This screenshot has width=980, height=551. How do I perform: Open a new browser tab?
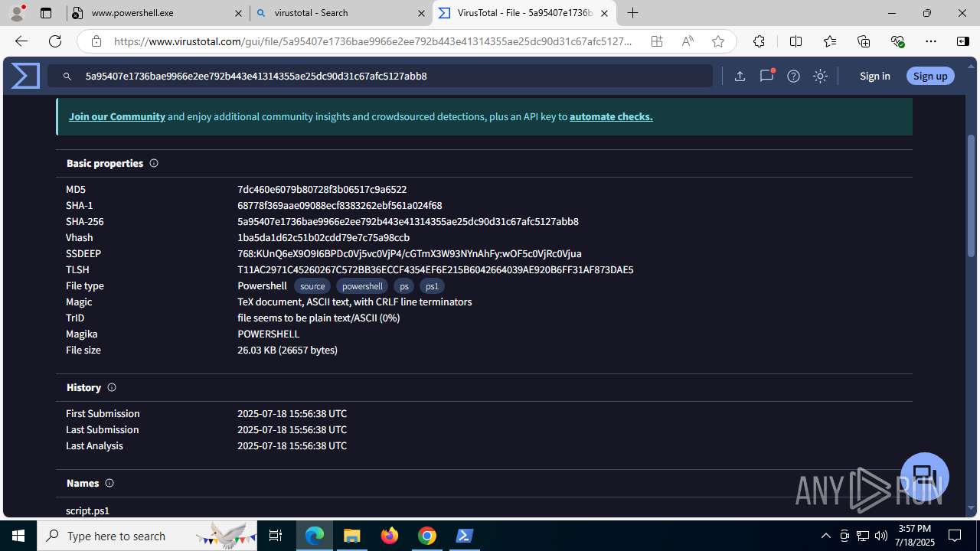[x=632, y=13]
